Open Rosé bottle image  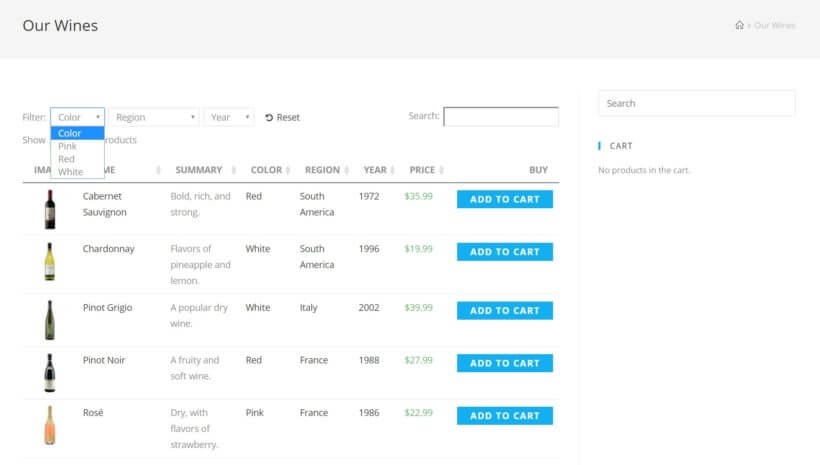tap(50, 425)
